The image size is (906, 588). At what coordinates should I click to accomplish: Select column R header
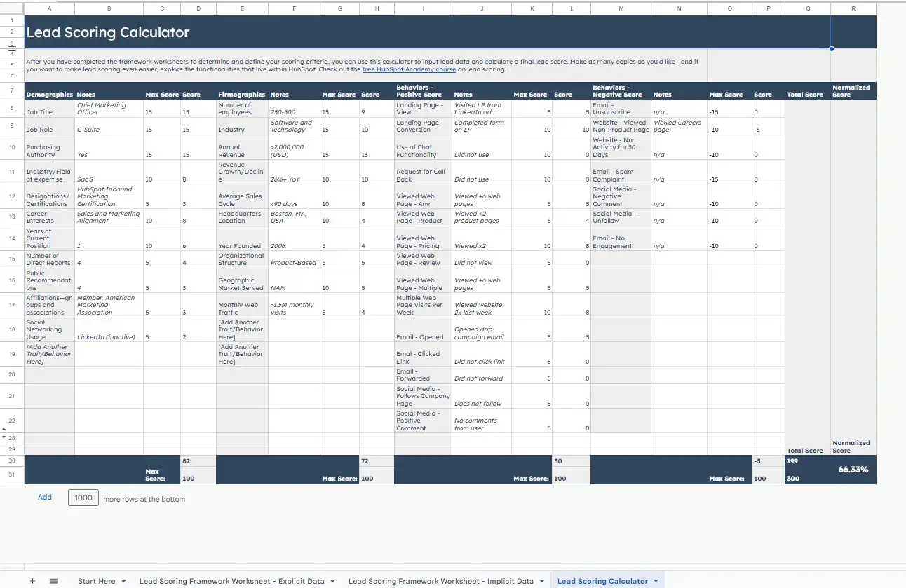pyautogui.click(x=853, y=9)
